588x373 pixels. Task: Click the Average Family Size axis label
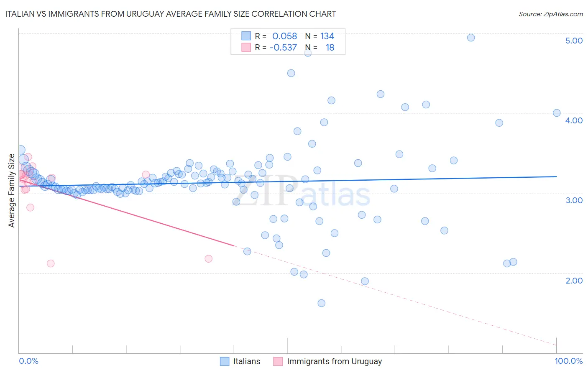pyautogui.click(x=12, y=191)
